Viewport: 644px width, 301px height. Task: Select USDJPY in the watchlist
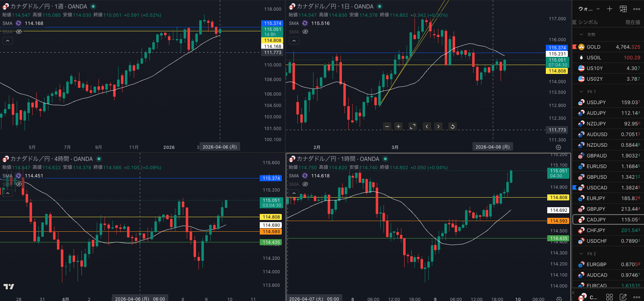pos(596,102)
